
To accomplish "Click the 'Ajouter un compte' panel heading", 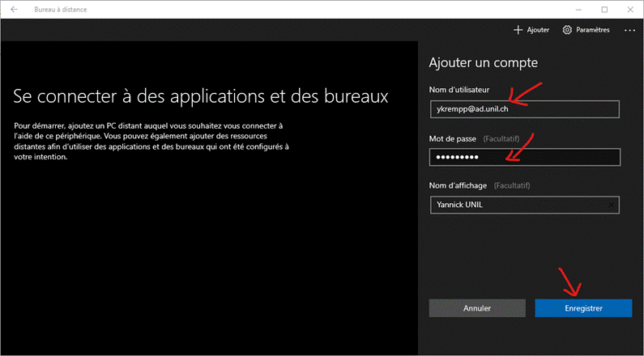I will tap(483, 62).
